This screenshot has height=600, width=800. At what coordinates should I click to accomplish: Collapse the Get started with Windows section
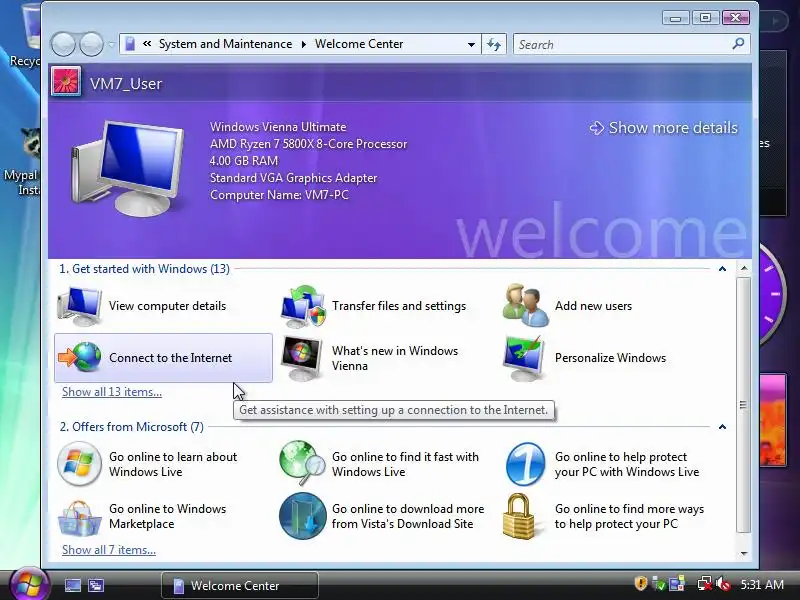click(x=722, y=269)
